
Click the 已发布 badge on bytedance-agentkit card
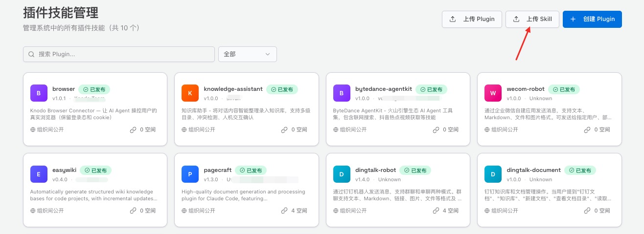pos(431,89)
